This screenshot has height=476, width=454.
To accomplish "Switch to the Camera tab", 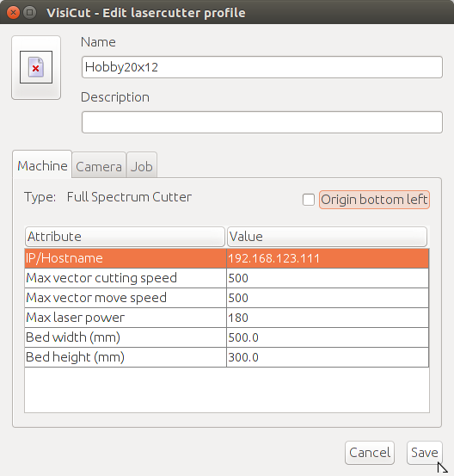I will coord(99,166).
